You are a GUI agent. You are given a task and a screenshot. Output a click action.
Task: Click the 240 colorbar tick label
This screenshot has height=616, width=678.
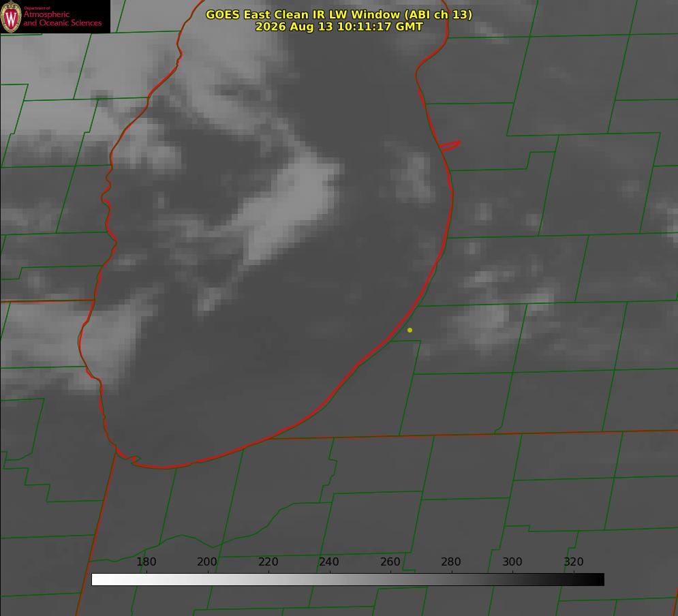[x=329, y=561]
